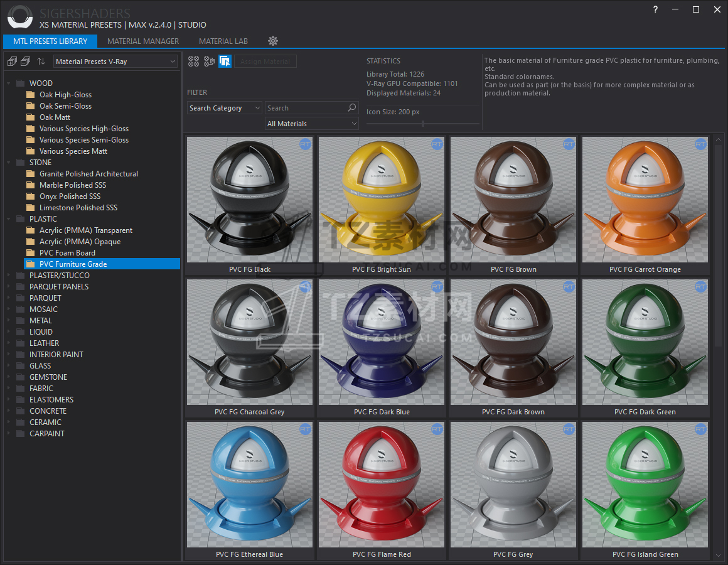Switch to the large icons grid view
This screenshot has height=565, width=728.
(193, 62)
